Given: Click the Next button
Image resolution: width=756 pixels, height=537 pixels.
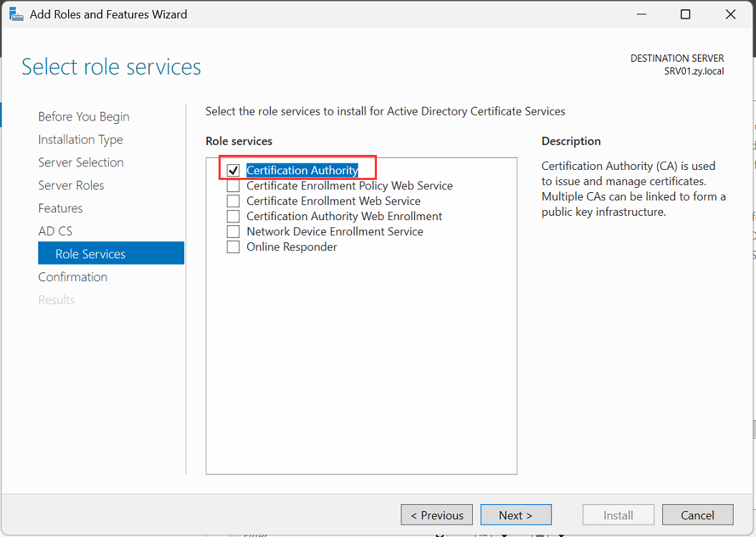Looking at the screenshot, I should [516, 515].
